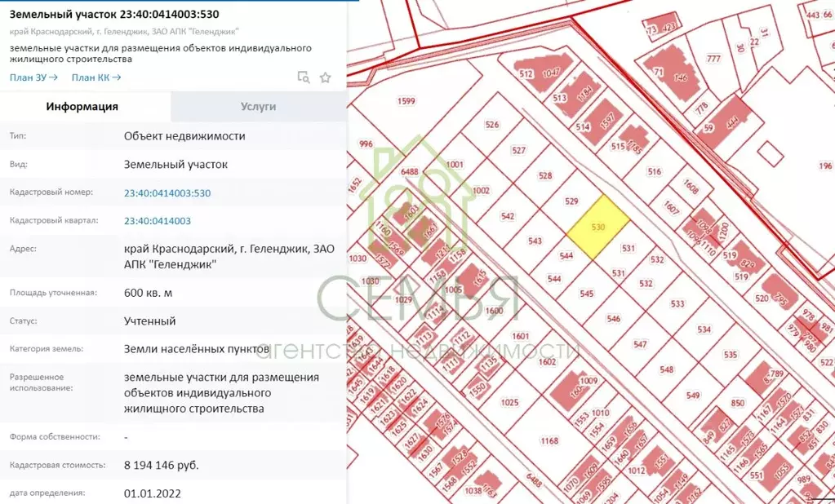Click parcel 1002 on the map
The height and width of the screenshot is (504, 835).
(x=480, y=191)
